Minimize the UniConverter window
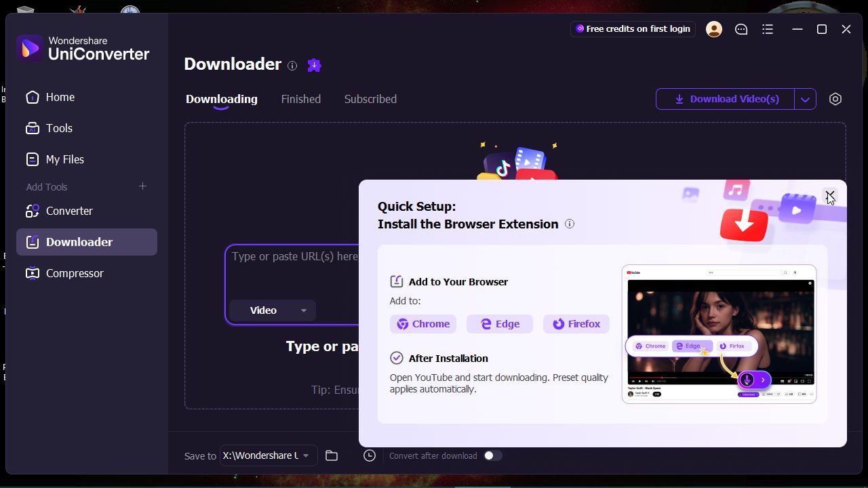The width and height of the screenshot is (868, 488). pos(797,29)
